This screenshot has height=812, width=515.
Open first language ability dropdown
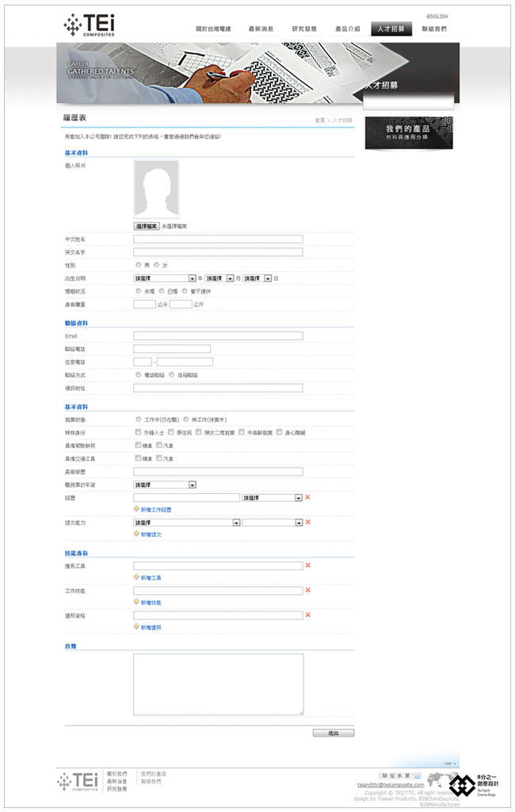(x=187, y=523)
